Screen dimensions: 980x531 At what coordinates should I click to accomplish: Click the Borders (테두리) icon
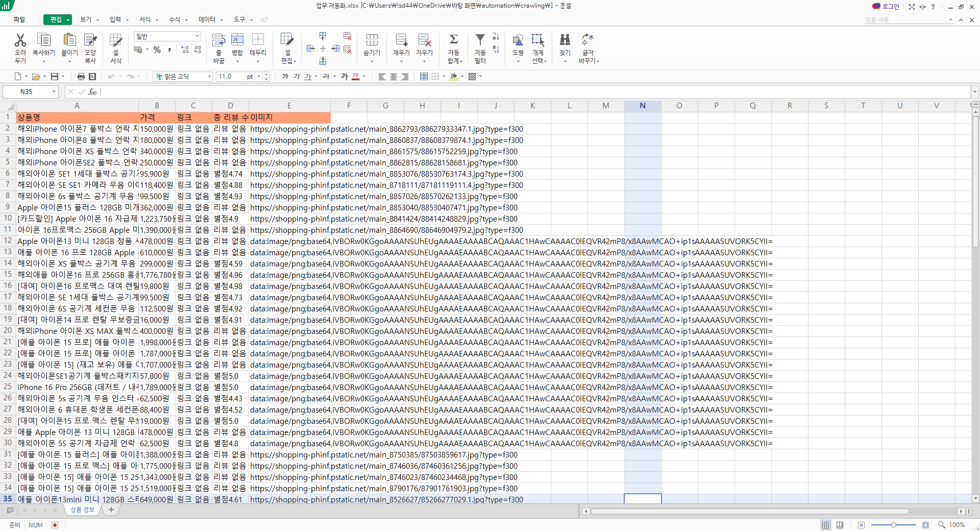coord(258,40)
